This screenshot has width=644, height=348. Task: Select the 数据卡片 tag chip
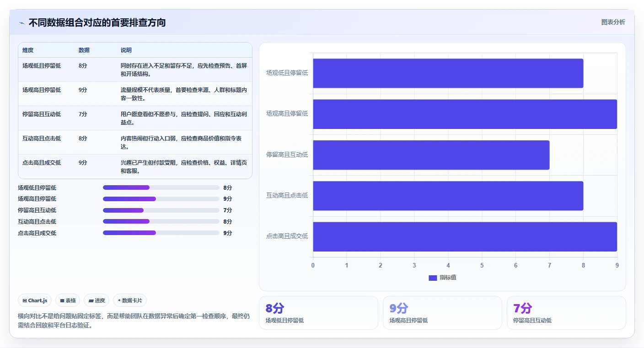coord(130,300)
